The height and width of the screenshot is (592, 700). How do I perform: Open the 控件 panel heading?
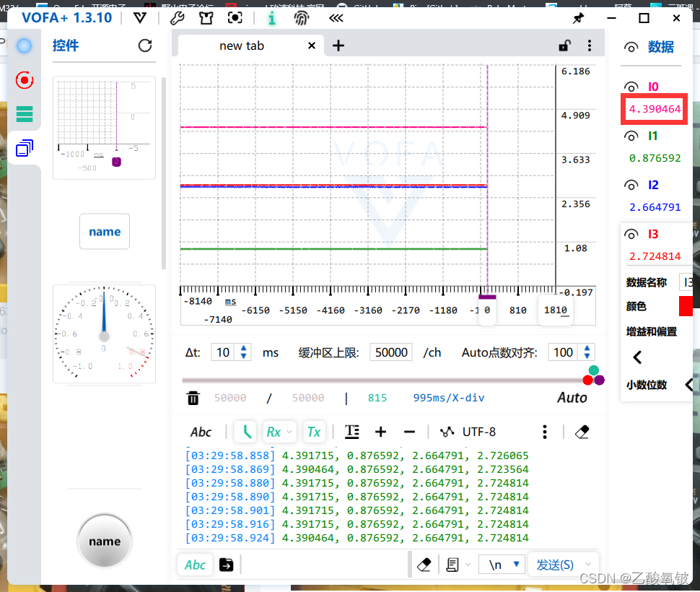[x=66, y=45]
